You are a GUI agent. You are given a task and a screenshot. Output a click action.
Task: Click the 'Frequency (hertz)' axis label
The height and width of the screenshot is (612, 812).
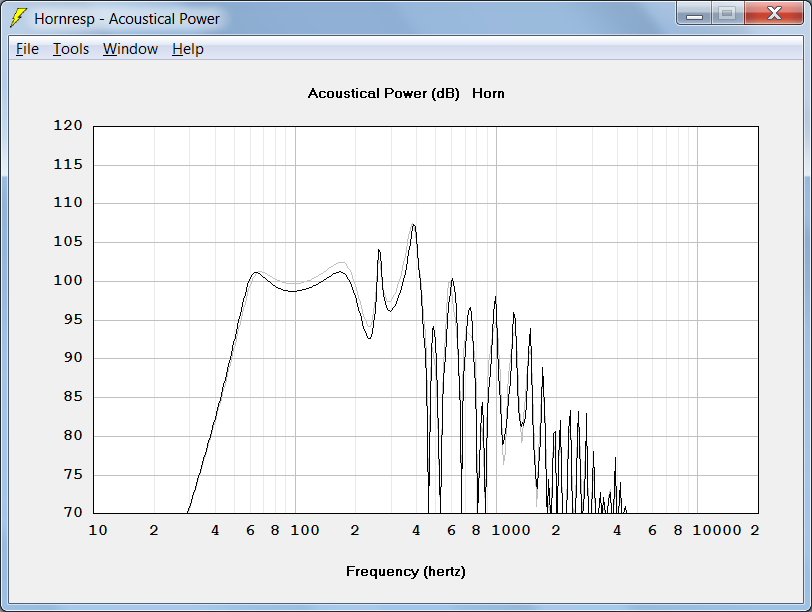tap(406, 571)
